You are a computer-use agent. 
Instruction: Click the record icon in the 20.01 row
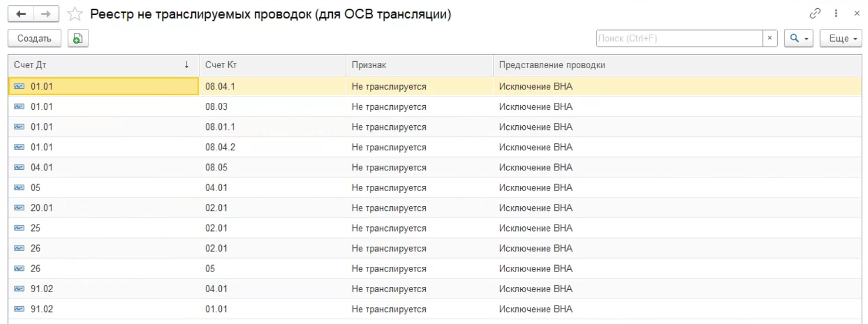[x=20, y=208]
